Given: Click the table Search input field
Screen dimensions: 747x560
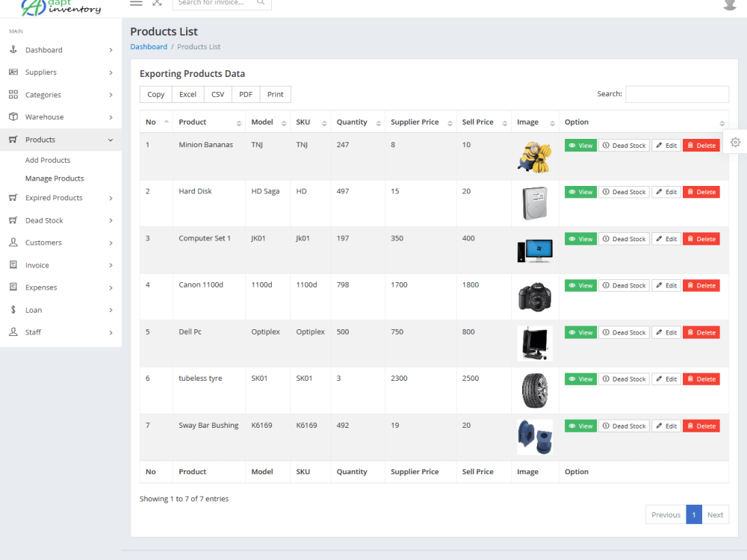Looking at the screenshot, I should (x=677, y=94).
